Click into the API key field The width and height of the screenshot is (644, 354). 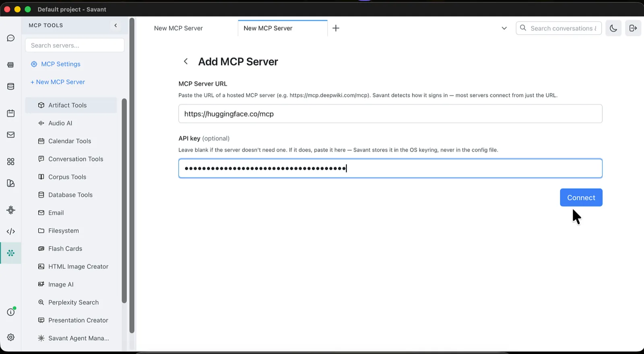pos(390,168)
